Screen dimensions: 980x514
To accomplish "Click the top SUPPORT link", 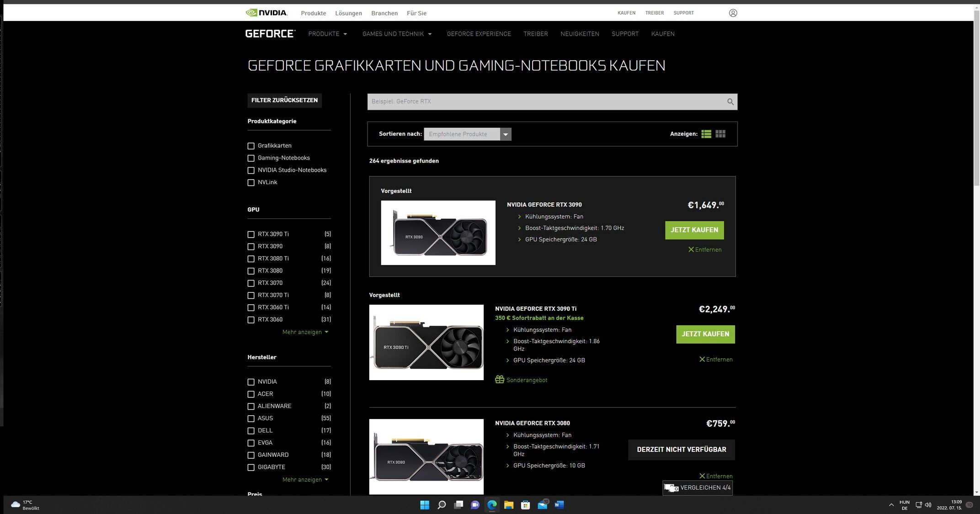I will pyautogui.click(x=683, y=13).
